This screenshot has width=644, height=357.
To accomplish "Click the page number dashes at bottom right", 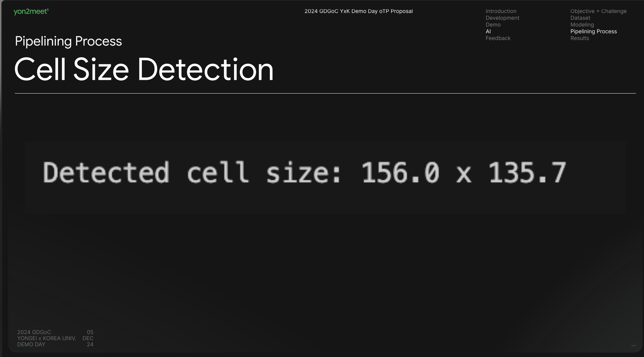I will 633,345.
